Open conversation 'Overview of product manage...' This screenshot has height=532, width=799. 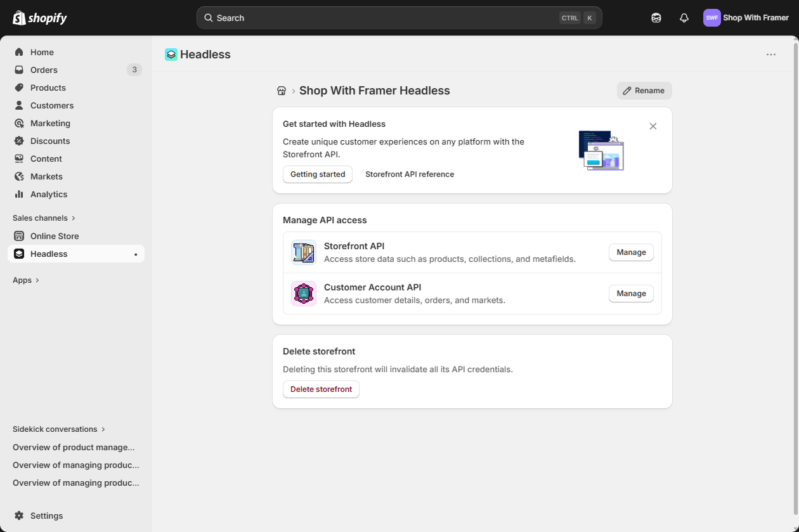(74, 447)
